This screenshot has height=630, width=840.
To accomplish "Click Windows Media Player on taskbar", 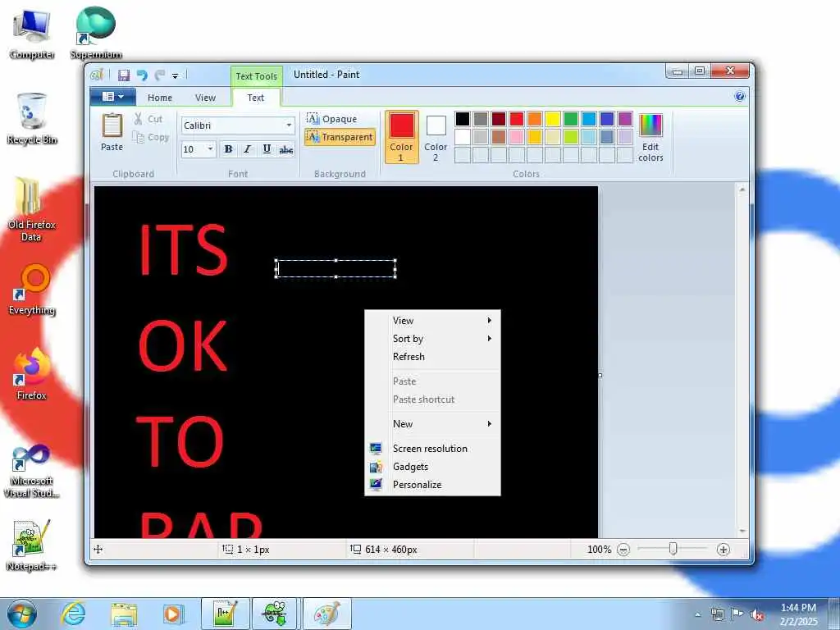I will [173, 614].
